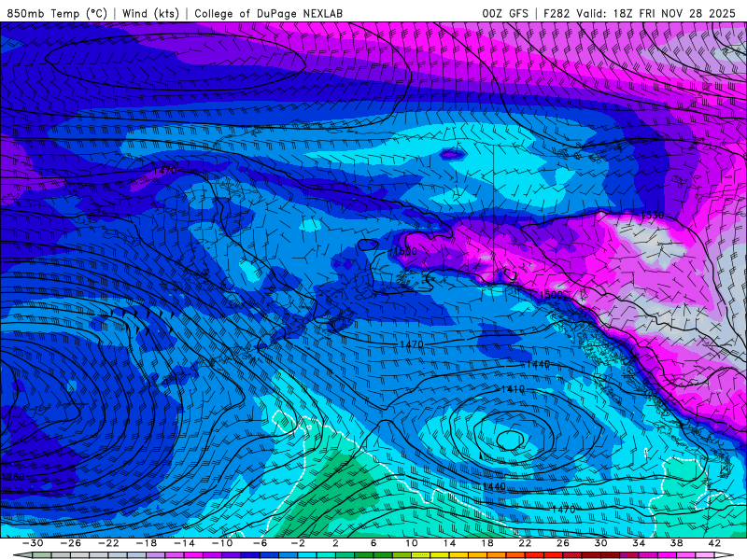Select the positive 30 colorbar label

600,543
